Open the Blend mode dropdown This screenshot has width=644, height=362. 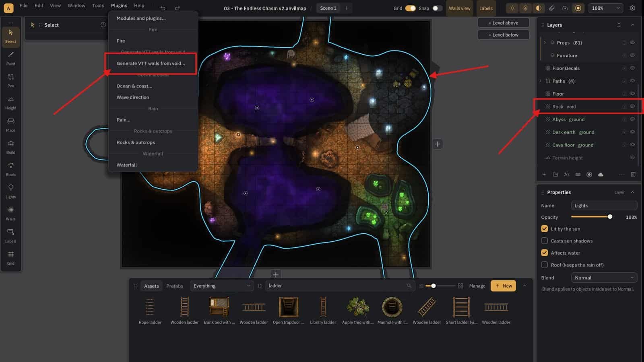(604, 278)
